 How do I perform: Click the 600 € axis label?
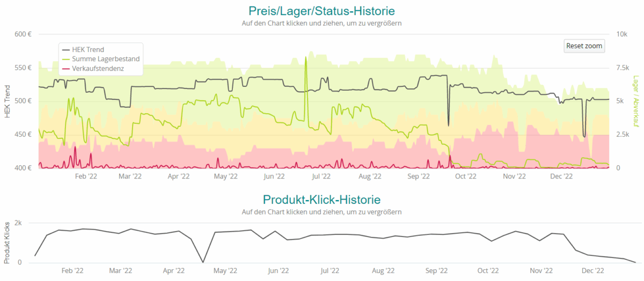[x=22, y=34]
